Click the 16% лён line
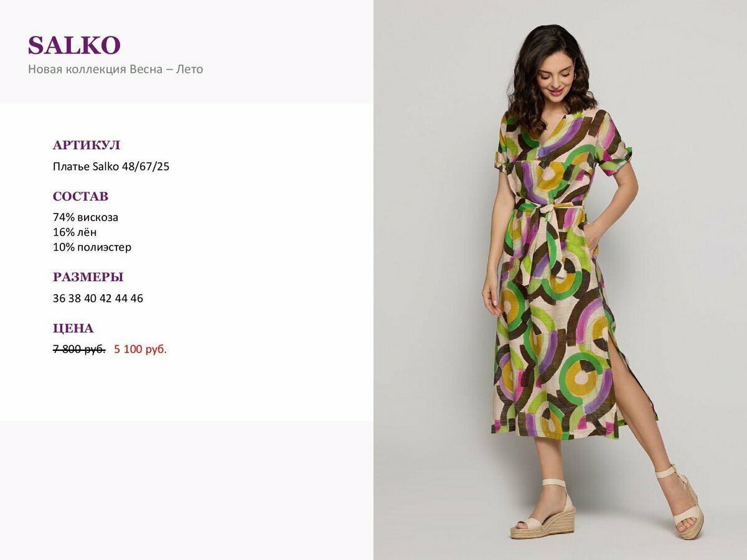 click(75, 232)
